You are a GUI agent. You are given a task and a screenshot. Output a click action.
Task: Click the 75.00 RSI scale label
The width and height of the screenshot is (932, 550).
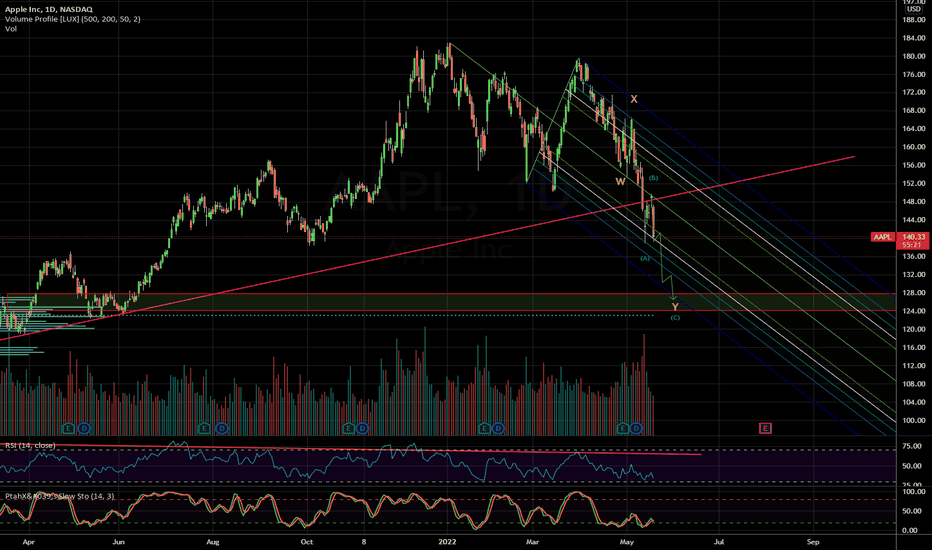[x=912, y=446]
